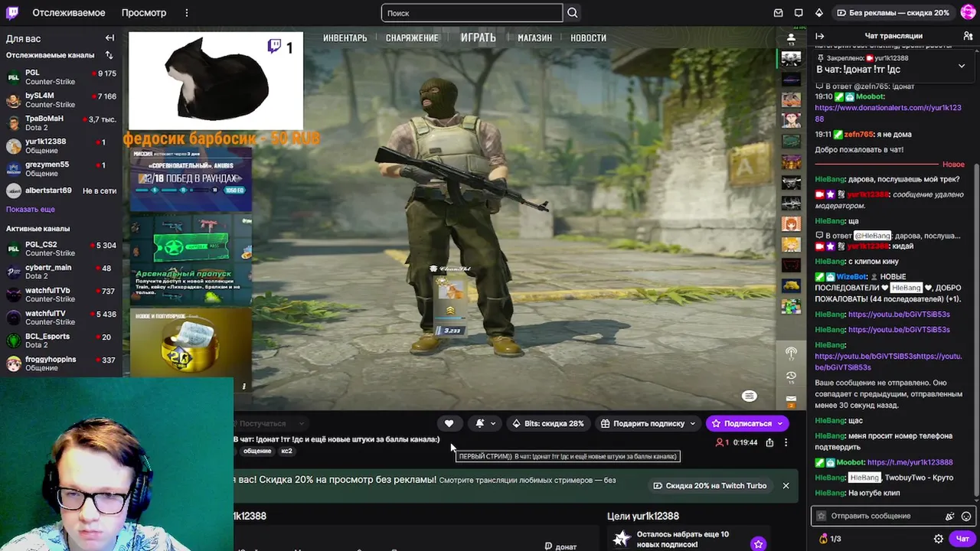Open the emote picker in chat

coord(966,517)
